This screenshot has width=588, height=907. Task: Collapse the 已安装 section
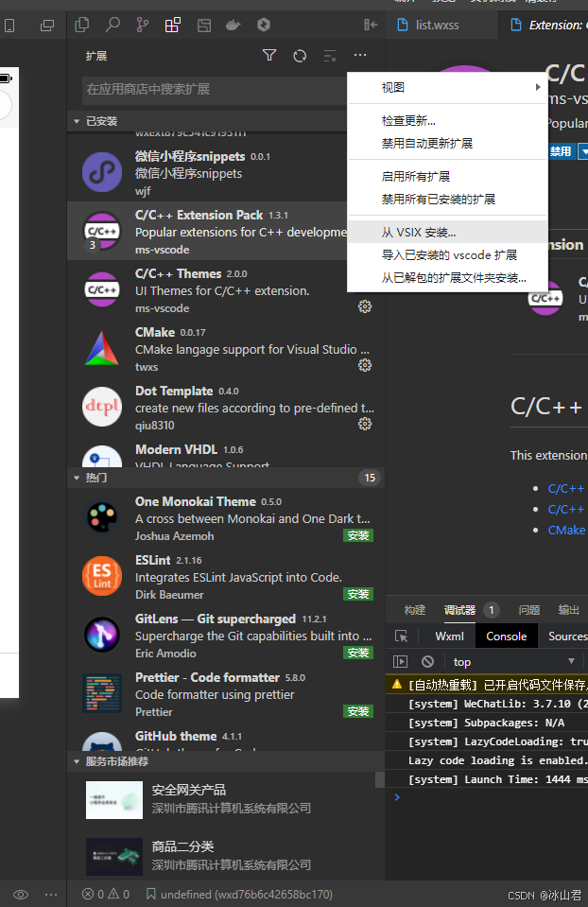tap(77, 121)
